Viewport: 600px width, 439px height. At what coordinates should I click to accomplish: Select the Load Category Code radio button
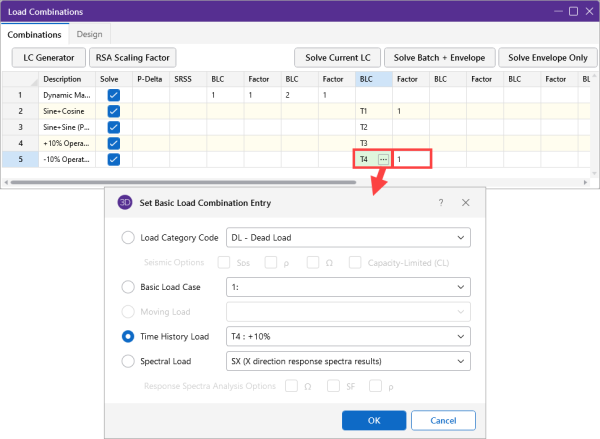(x=127, y=238)
